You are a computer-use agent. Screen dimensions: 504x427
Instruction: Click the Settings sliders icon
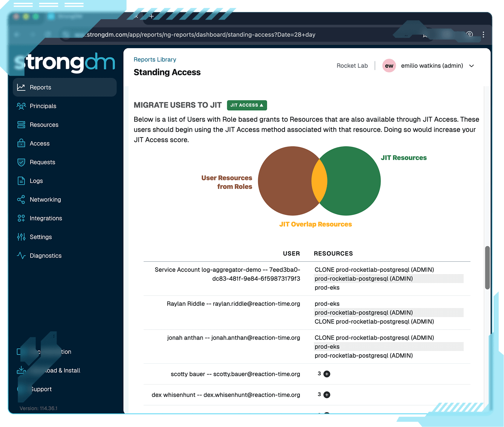[x=21, y=237]
